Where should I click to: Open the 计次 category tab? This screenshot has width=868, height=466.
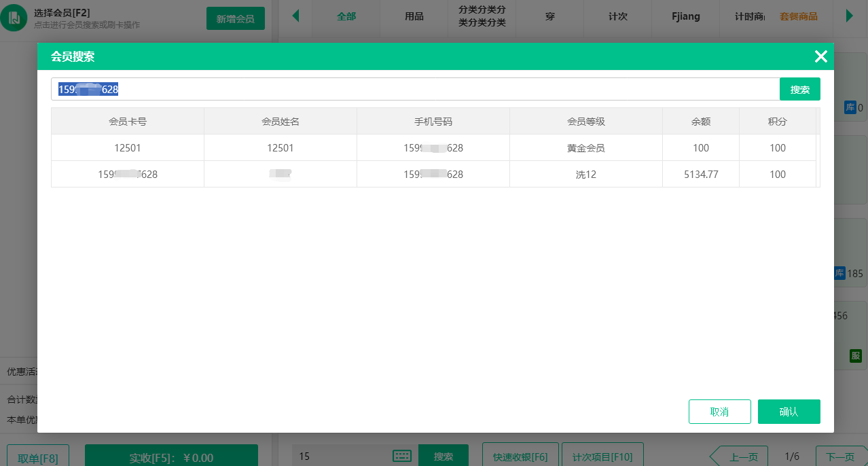617,16
